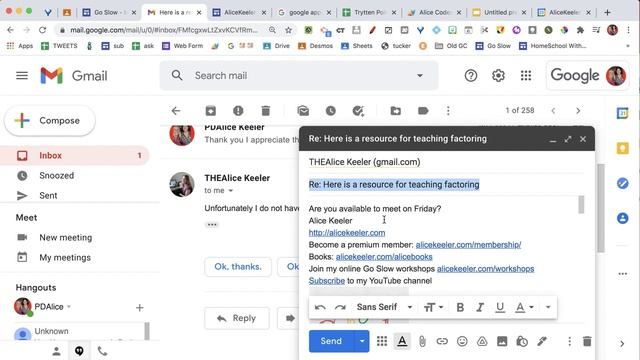Open the More options menu in mail toolbar

click(448, 111)
